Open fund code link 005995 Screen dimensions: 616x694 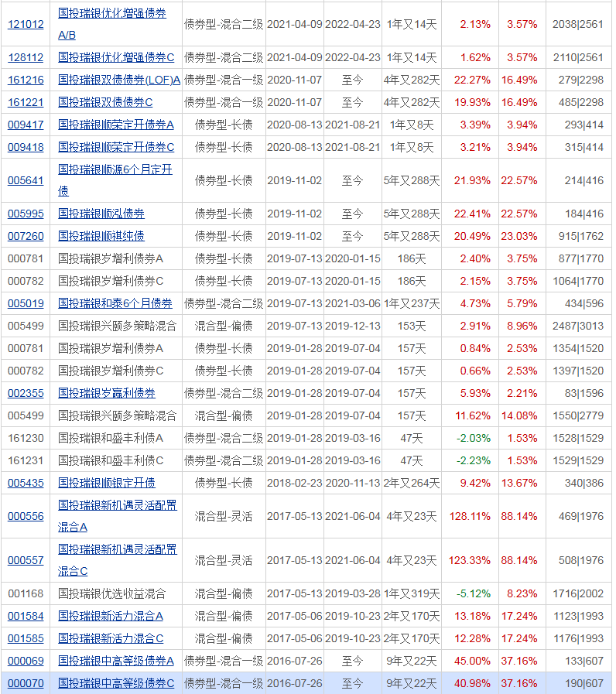(26, 214)
